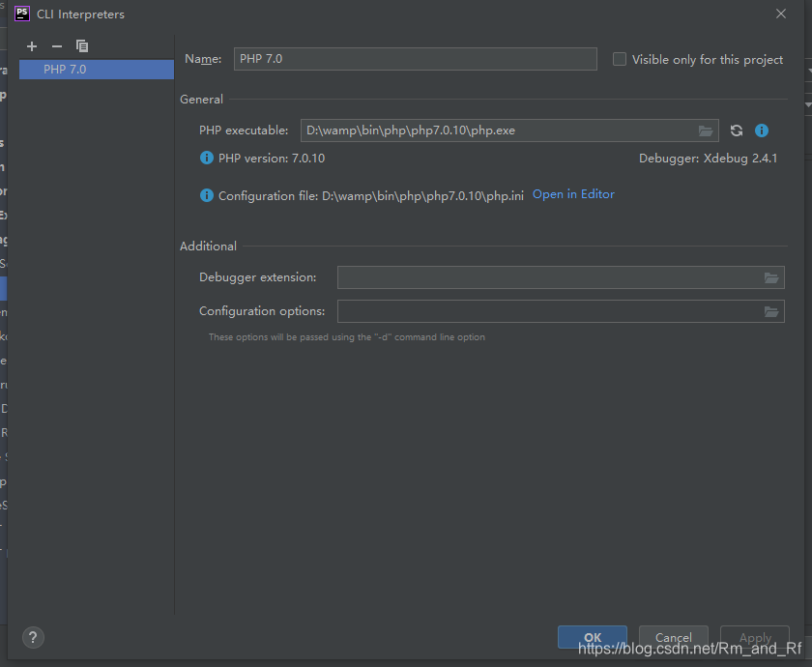Click the 'Debugger: Xdebug 2.4.1' text

[x=708, y=159]
